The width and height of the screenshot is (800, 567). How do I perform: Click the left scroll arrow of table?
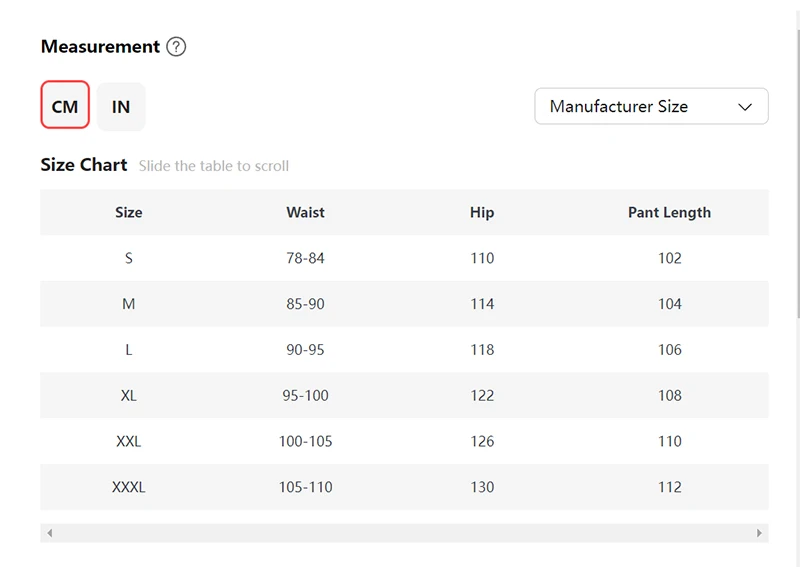(x=50, y=534)
